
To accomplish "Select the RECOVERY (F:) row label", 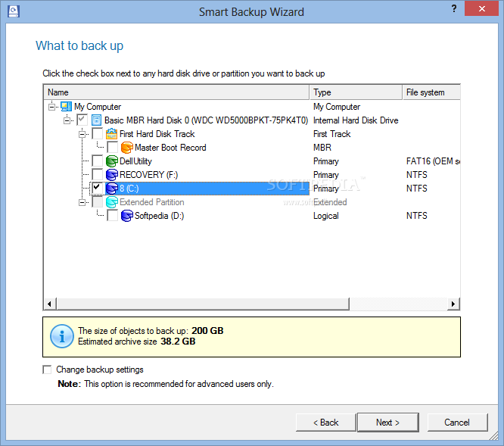I will (x=148, y=175).
